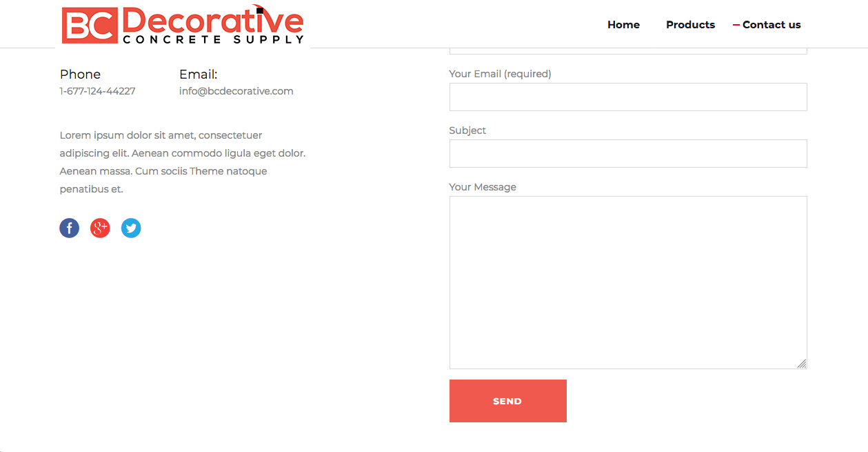
Task: Click the Lorem ipsum paragraph text
Action: click(x=182, y=162)
